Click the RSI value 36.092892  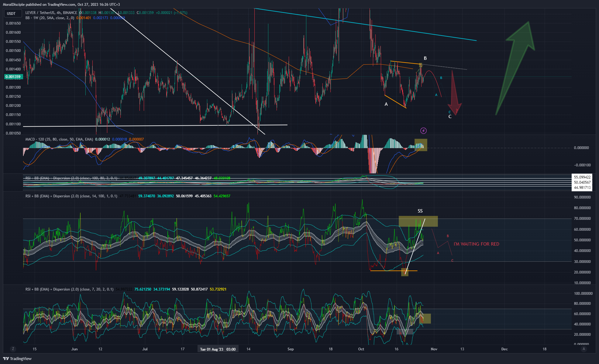click(x=166, y=196)
